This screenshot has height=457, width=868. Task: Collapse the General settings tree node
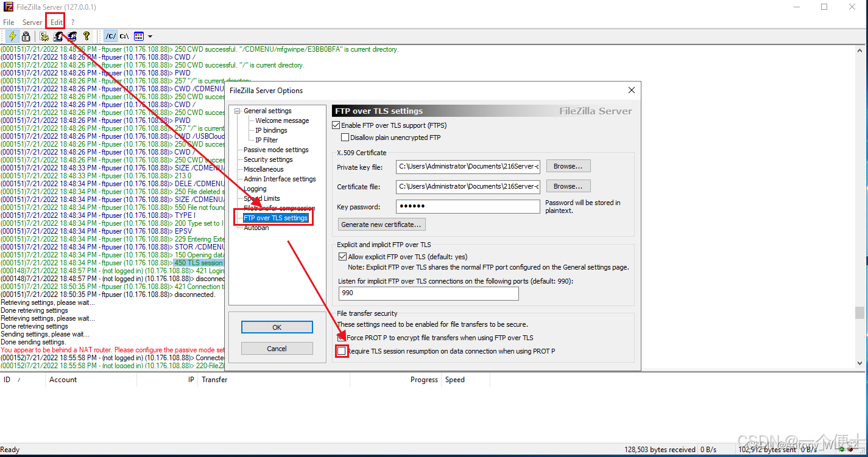point(238,111)
